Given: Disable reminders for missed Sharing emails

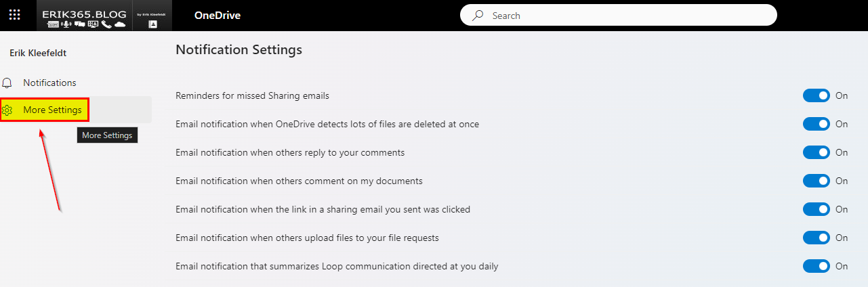Looking at the screenshot, I should pyautogui.click(x=816, y=95).
